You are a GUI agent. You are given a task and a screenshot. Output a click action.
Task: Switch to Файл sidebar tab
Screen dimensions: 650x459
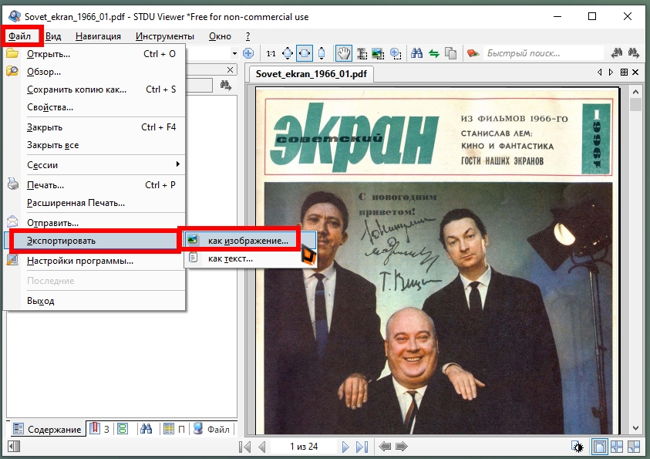(x=212, y=429)
